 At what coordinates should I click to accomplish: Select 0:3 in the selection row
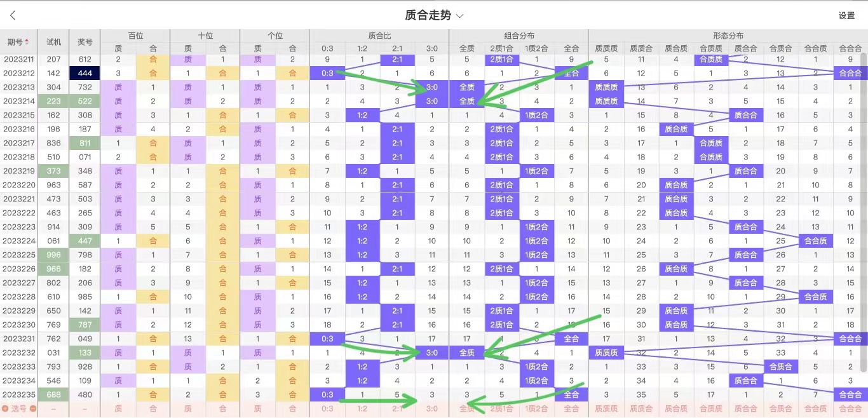coord(327,409)
